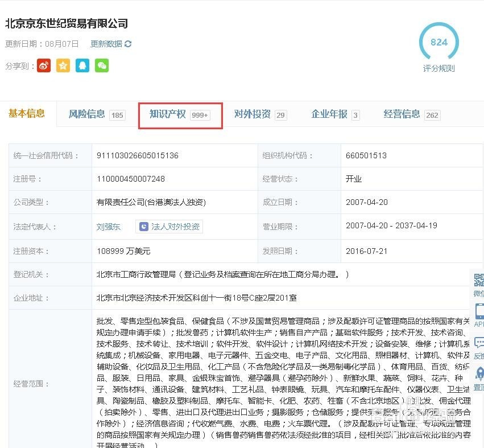Click update date 08月07日 text

[62, 44]
